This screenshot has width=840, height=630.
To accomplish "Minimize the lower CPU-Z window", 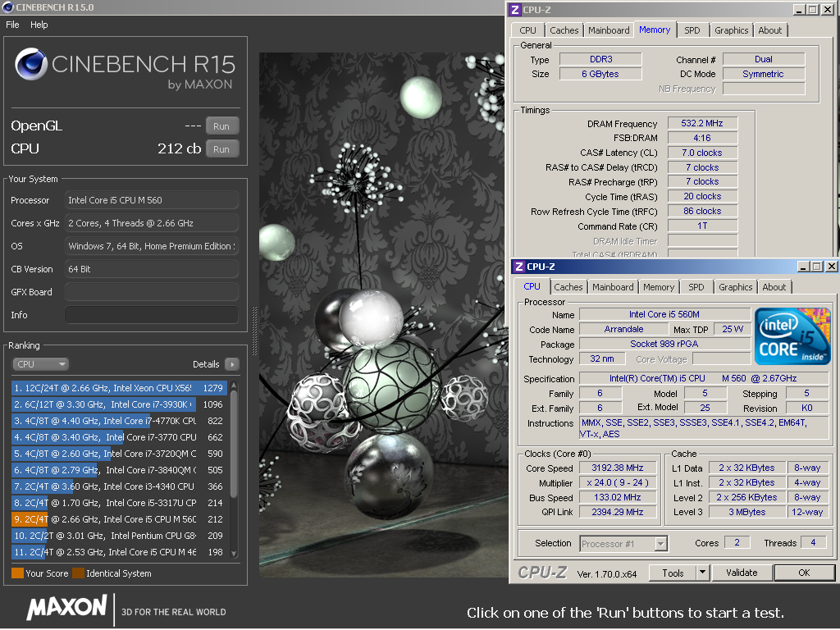I will pyautogui.click(x=804, y=267).
